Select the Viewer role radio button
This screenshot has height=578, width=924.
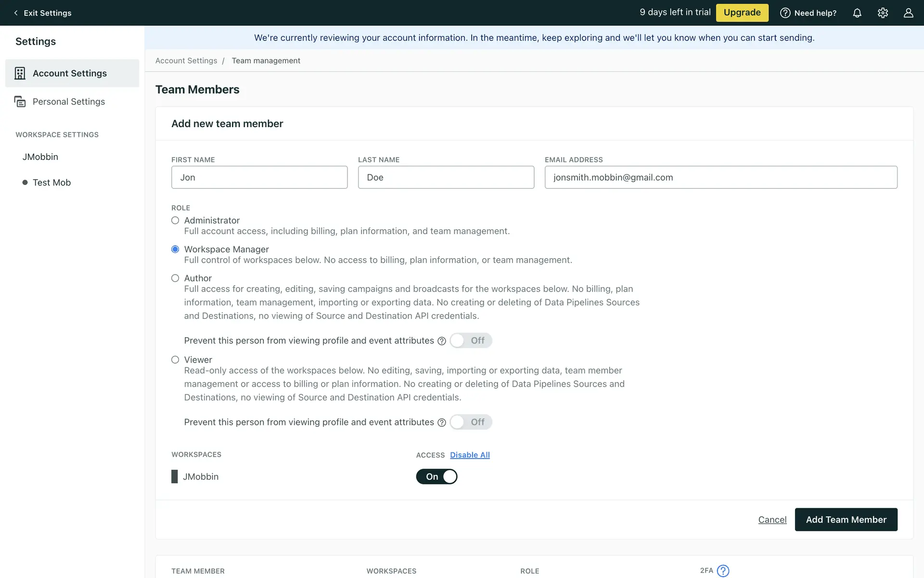pyautogui.click(x=175, y=360)
